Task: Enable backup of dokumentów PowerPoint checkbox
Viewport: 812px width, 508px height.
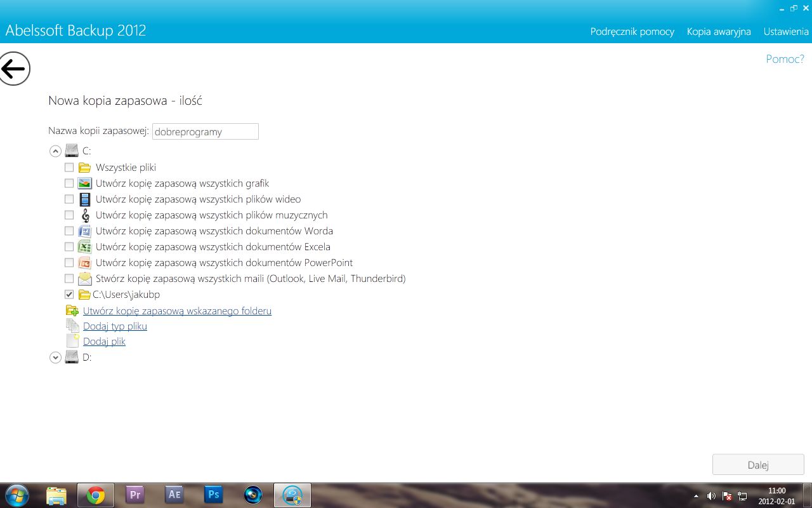Action: coord(69,263)
